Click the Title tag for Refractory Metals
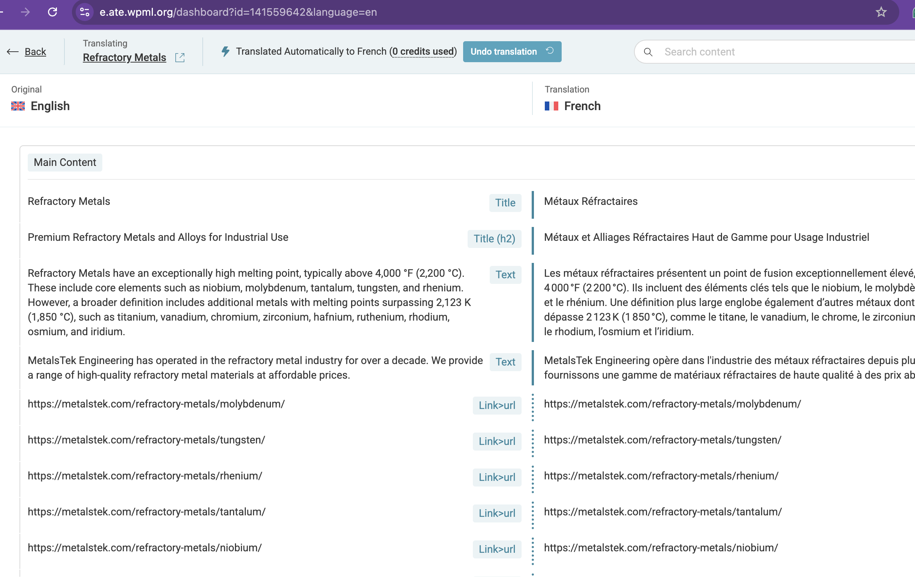Screen dimensions: 915x588 (x=505, y=203)
